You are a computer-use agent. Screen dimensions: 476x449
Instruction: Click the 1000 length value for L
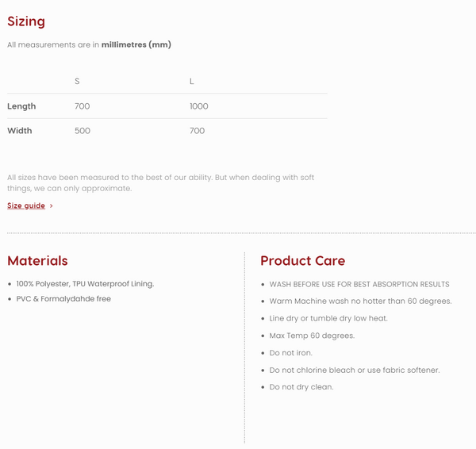tap(199, 106)
